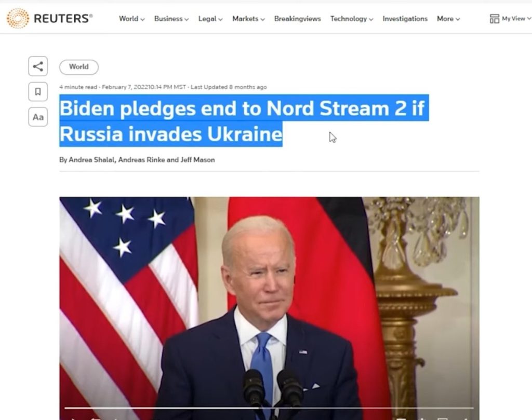Click the Reuters logo
Screen dimensions: 532x420
pos(49,18)
